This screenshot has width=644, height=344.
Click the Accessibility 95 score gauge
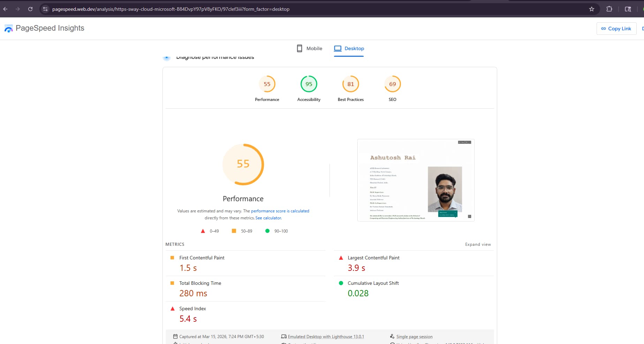click(x=309, y=84)
